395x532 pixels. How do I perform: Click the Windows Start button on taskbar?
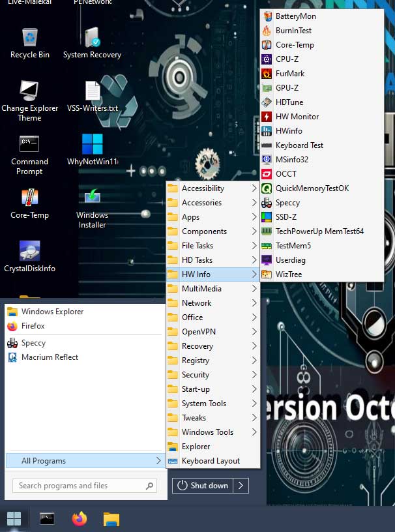point(14,518)
